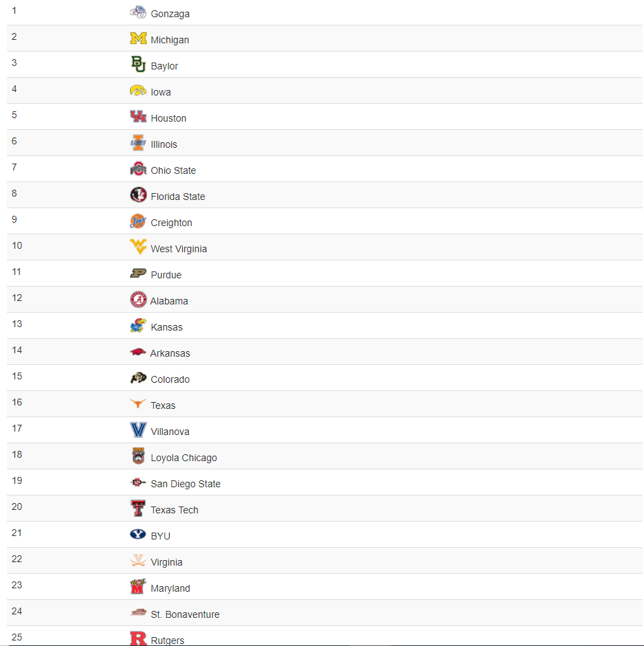
Task: Click the West Virginia team name
Action: point(179,249)
